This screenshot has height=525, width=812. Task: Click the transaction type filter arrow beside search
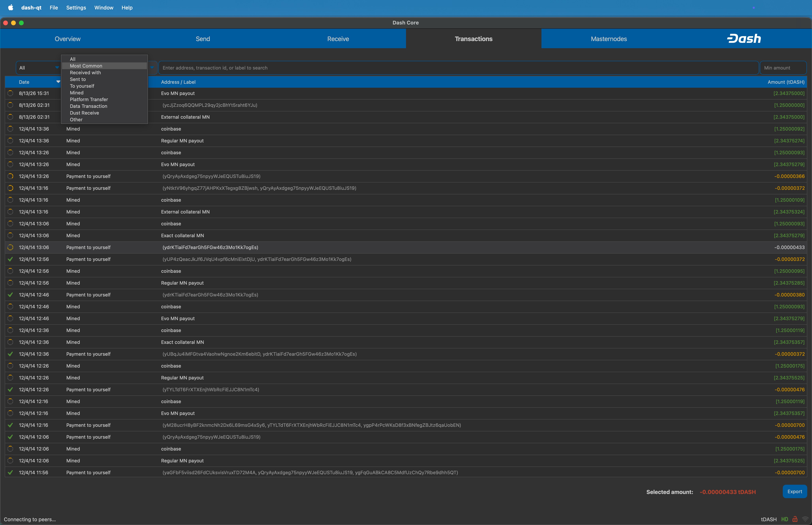click(152, 68)
